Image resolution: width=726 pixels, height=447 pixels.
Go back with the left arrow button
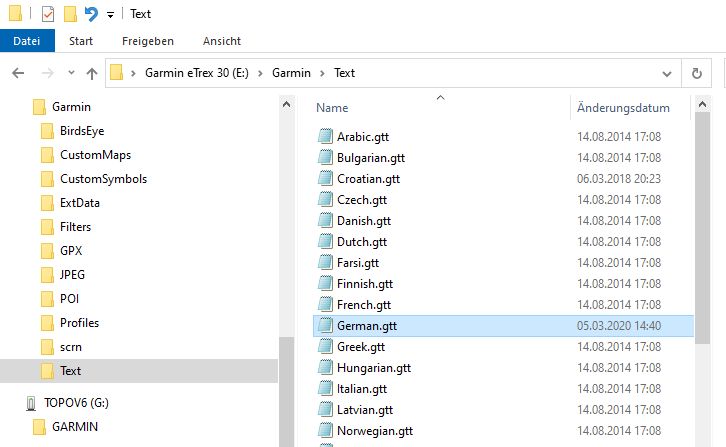18,73
